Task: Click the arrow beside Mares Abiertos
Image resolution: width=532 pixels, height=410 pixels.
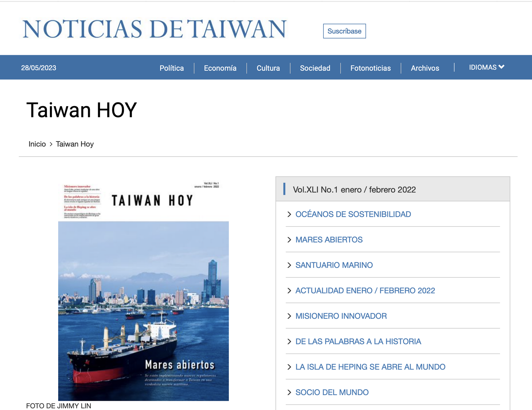Action: click(289, 240)
